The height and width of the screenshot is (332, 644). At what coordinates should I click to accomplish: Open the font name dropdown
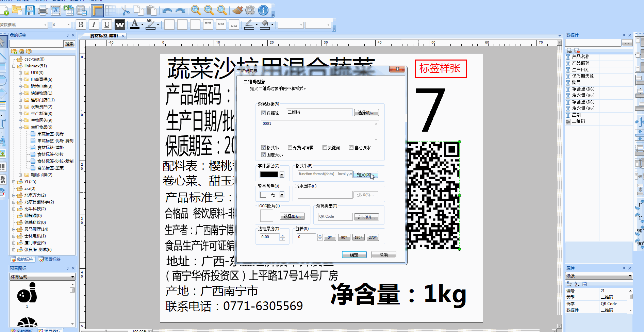coord(45,25)
